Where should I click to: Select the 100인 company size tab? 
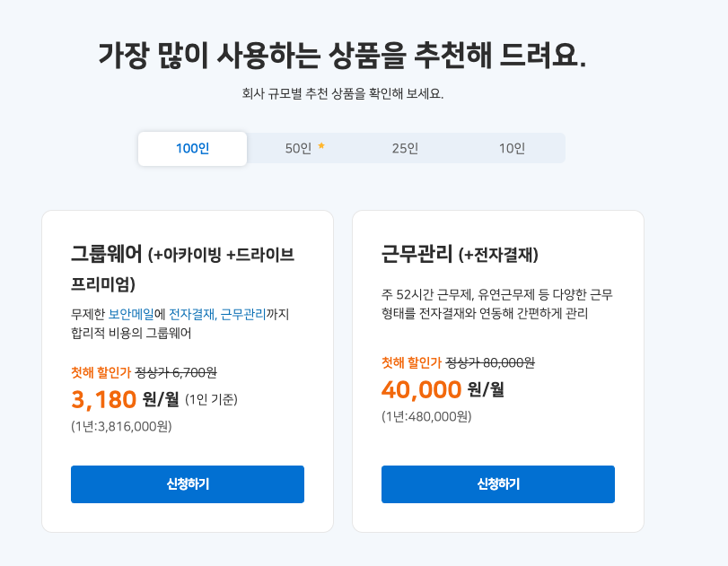pyautogui.click(x=192, y=149)
